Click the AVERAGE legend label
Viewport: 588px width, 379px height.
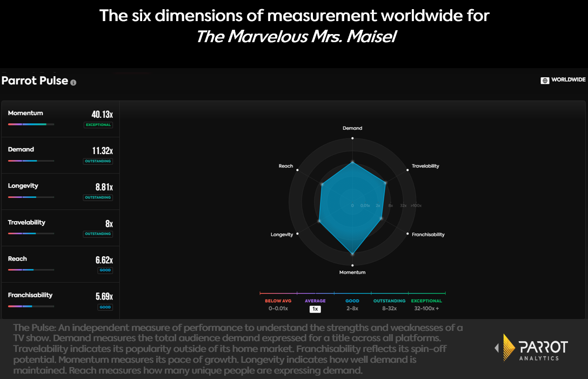[x=316, y=301]
